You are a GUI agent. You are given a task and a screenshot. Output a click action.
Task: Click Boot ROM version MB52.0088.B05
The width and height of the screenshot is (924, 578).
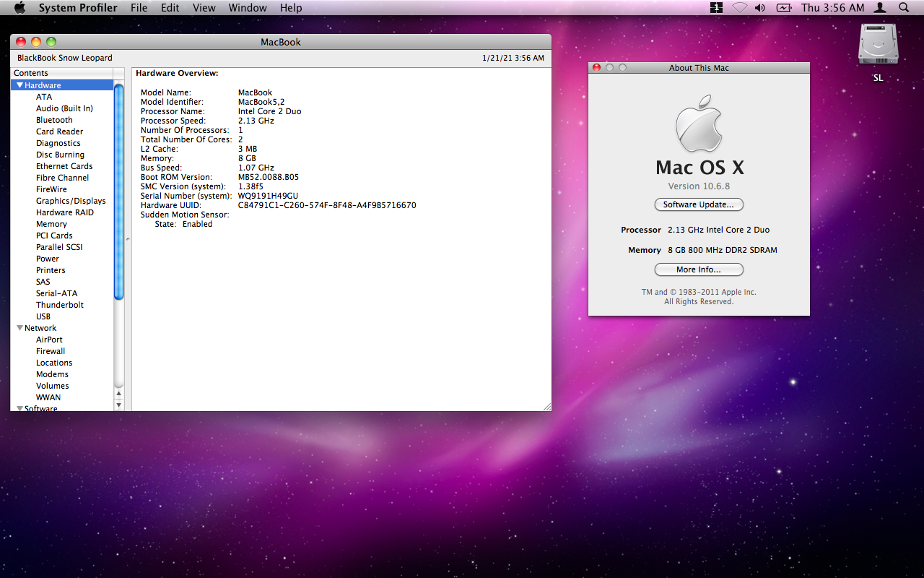pos(269,177)
